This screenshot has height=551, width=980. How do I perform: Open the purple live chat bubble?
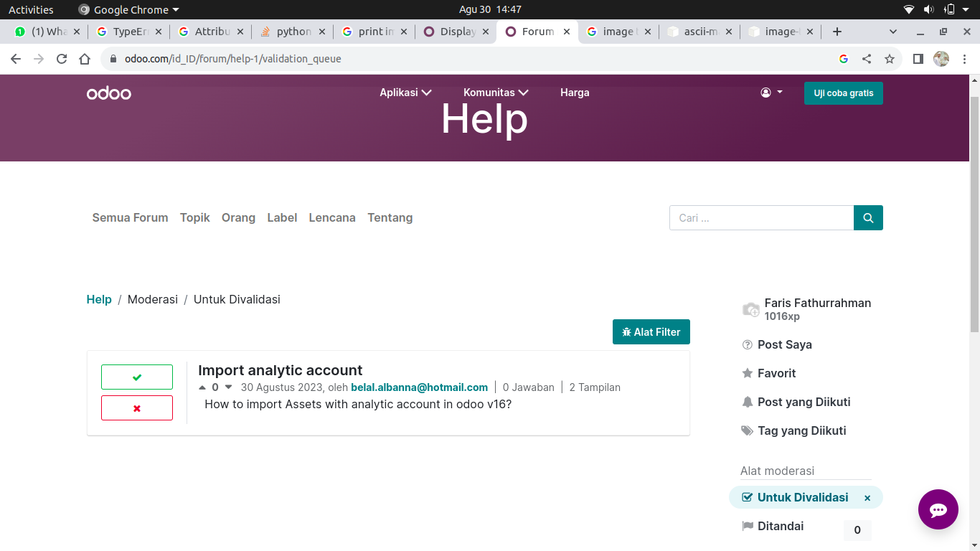[x=938, y=509]
